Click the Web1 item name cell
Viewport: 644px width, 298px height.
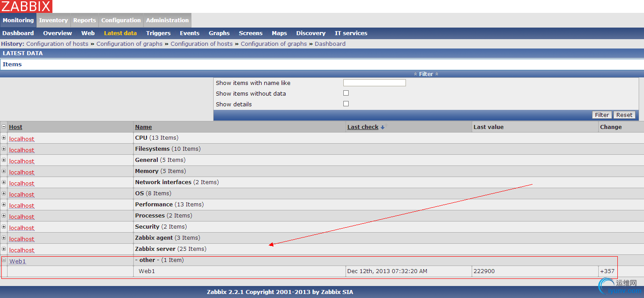pos(147,271)
